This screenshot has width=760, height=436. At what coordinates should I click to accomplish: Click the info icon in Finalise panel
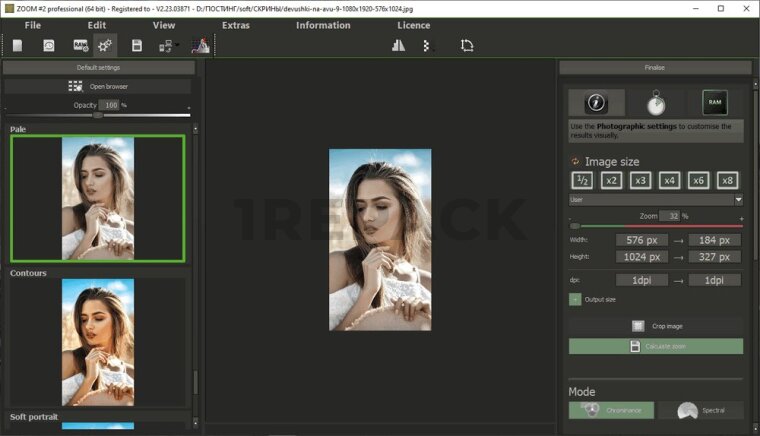597,102
